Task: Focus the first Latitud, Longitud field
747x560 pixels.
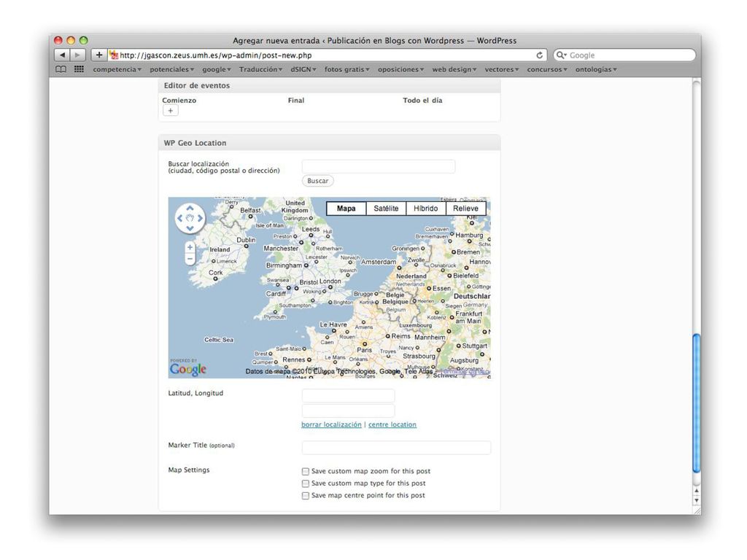Action: coord(348,396)
